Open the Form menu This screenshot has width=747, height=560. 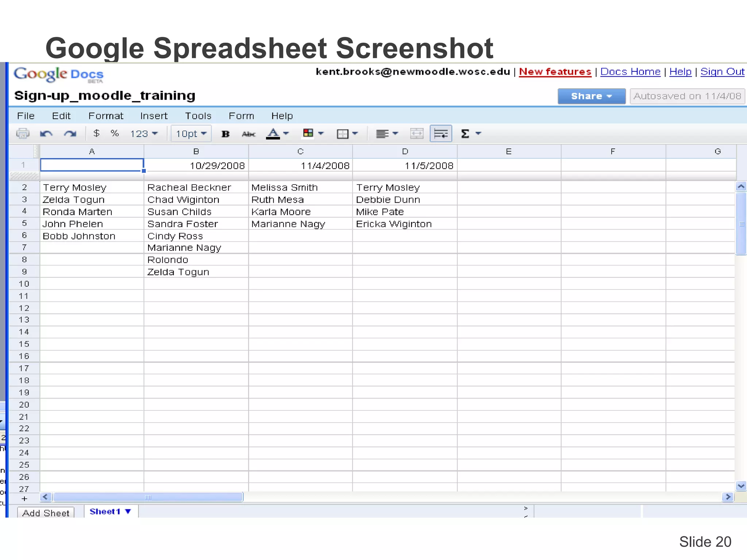(241, 116)
